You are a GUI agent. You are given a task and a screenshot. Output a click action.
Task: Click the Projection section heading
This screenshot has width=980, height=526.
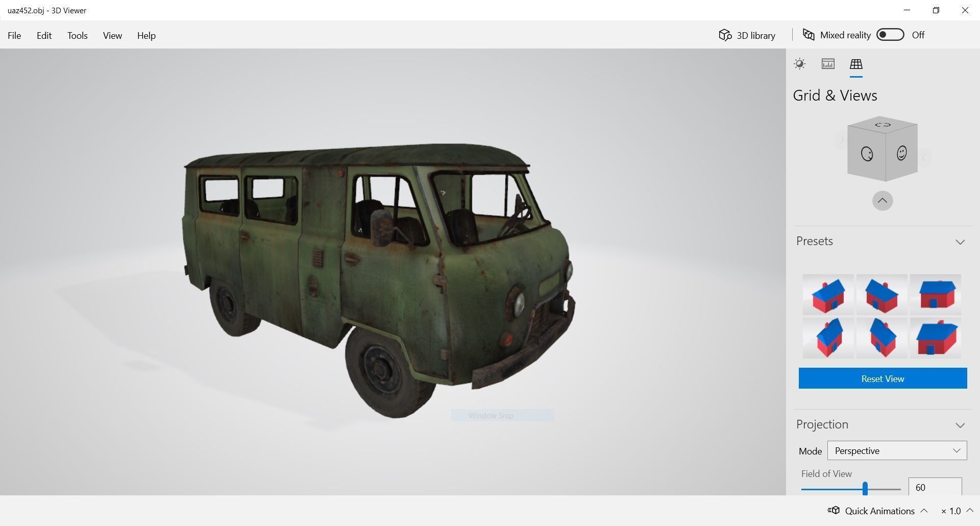click(x=822, y=424)
